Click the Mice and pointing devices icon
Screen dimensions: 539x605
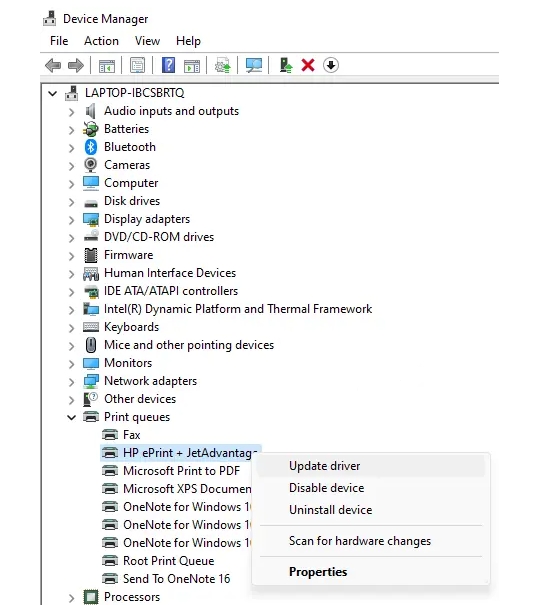(x=91, y=345)
